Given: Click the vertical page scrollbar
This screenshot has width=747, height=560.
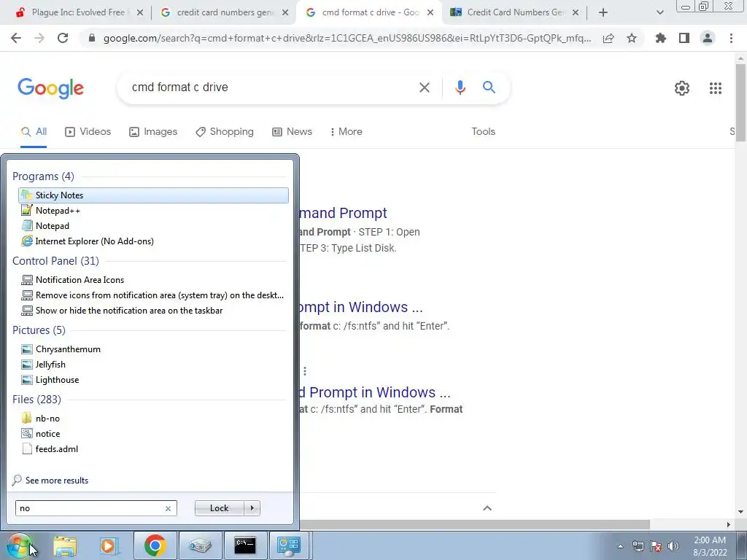Looking at the screenshot, I should click(x=740, y=101).
